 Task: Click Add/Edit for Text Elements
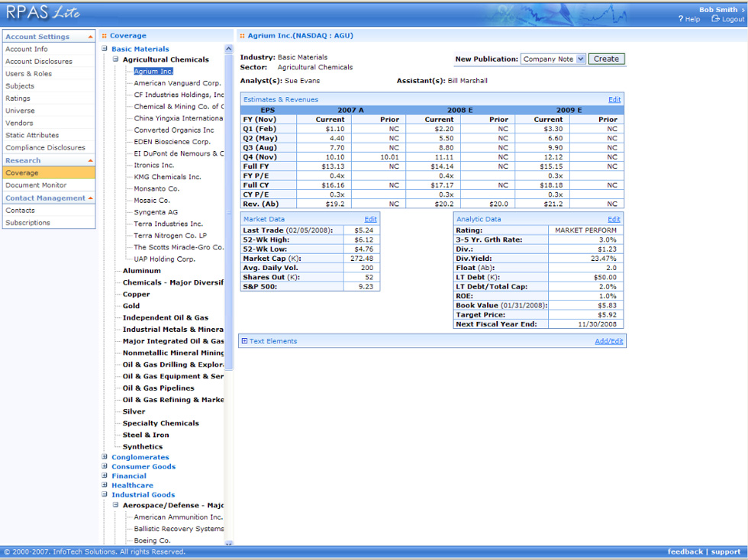click(609, 341)
